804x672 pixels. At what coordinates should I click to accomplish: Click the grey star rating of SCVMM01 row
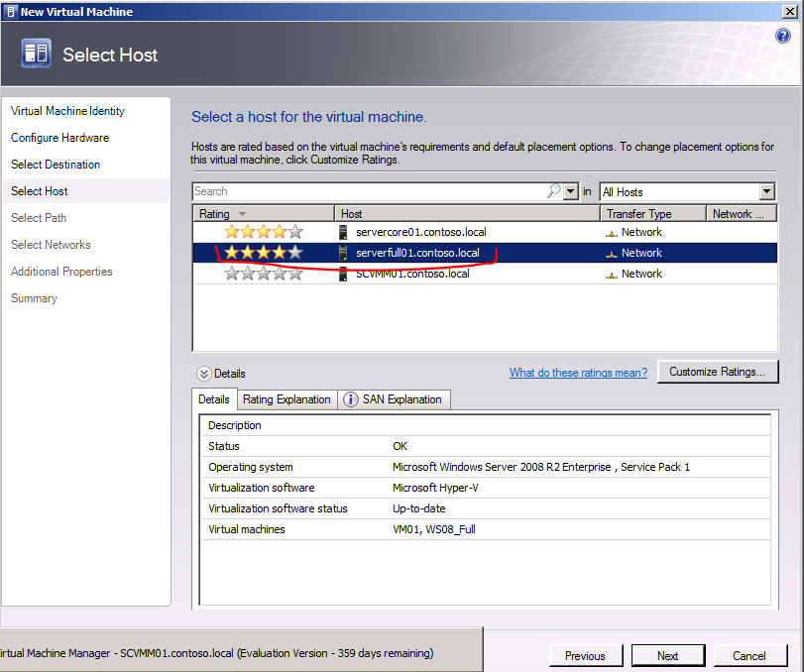click(264, 274)
